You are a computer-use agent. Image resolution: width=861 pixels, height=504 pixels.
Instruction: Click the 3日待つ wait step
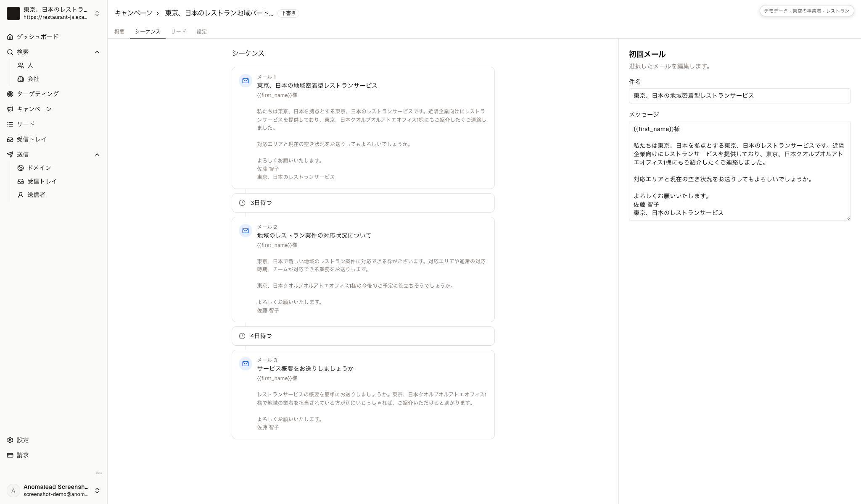click(x=363, y=203)
